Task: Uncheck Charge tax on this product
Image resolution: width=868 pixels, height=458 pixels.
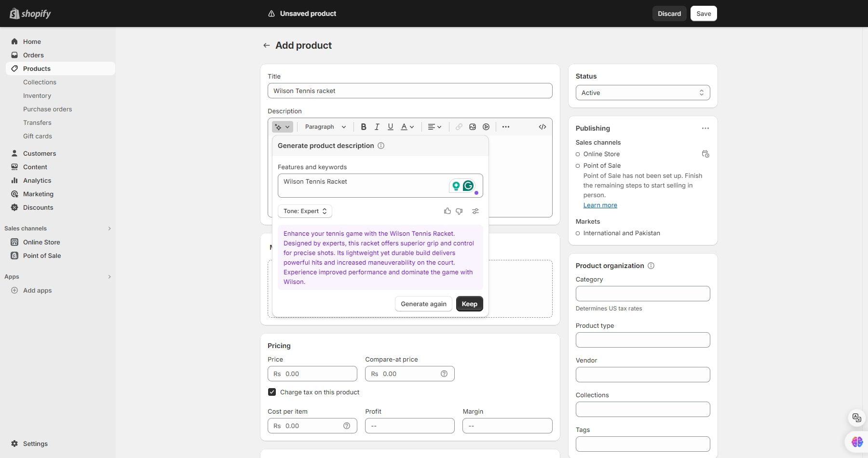Action: (272, 392)
